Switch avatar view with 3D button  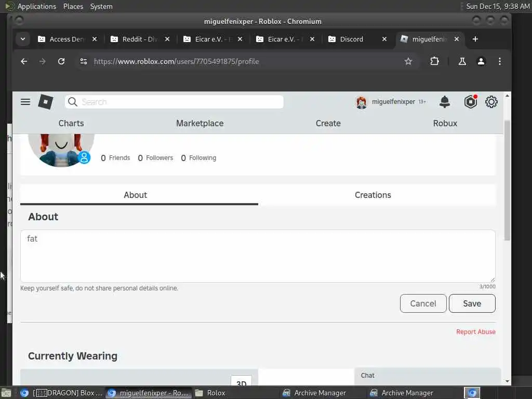pyautogui.click(x=241, y=381)
